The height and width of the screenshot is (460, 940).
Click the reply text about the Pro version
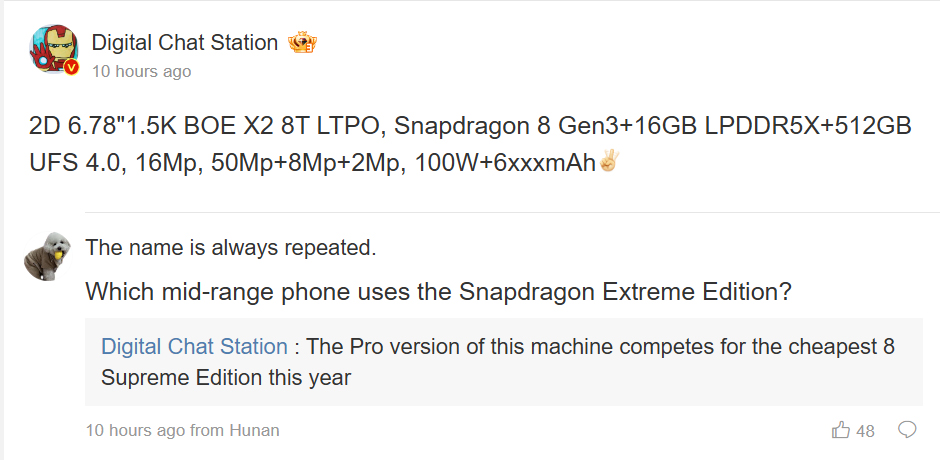pos(600,347)
